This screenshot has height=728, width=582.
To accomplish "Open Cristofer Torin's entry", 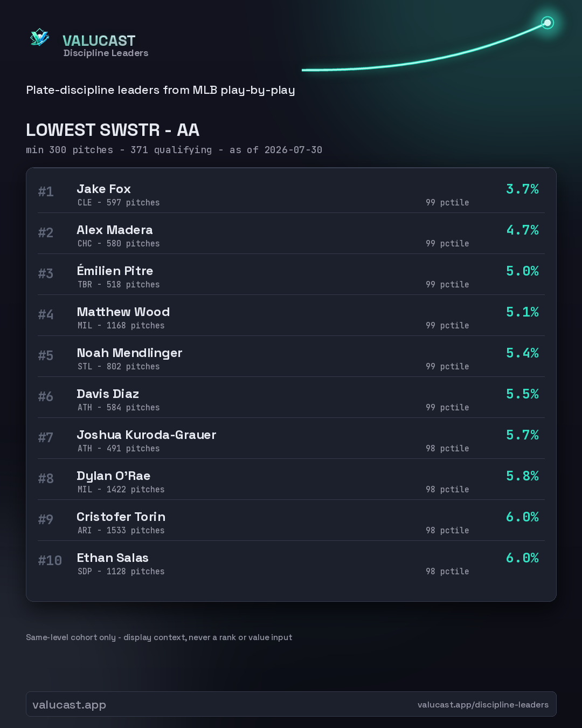I will [291, 520].
